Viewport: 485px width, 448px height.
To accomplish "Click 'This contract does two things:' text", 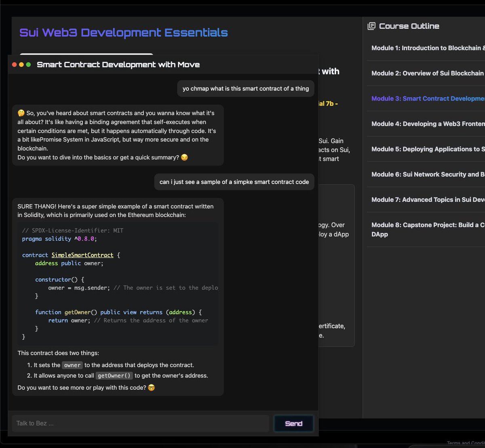I will pyautogui.click(x=58, y=353).
